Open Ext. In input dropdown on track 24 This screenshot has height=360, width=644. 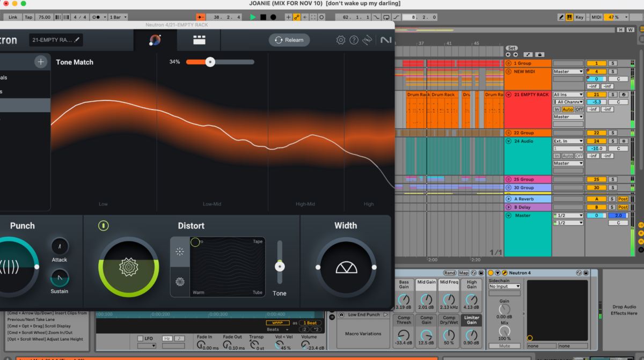[x=568, y=141]
